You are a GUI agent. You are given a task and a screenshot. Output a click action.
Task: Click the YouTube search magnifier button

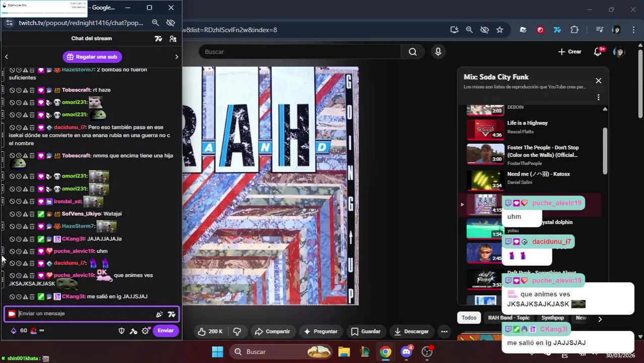point(413,52)
